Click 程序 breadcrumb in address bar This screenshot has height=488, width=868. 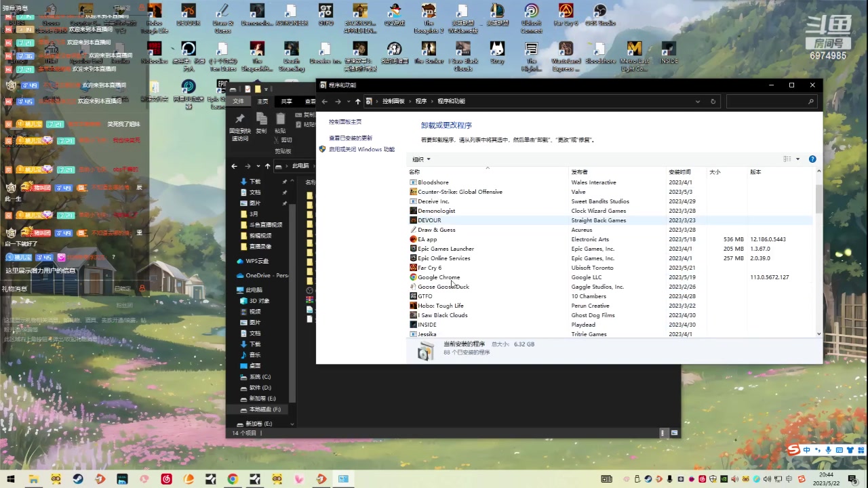[421, 102]
